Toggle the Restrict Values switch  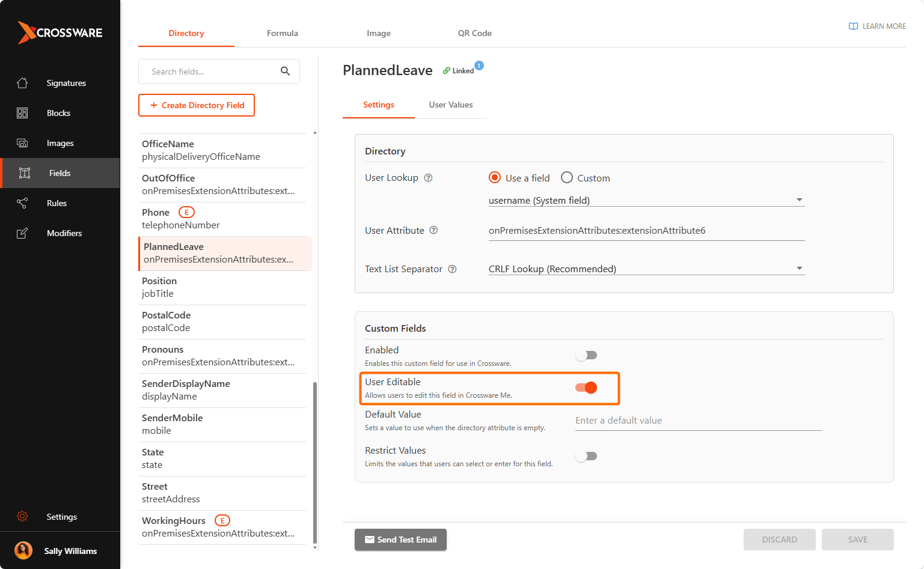tap(586, 456)
